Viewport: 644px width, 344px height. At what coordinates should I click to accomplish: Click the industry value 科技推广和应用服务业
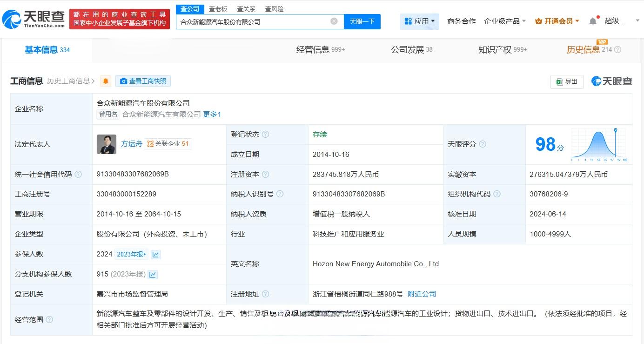point(349,234)
